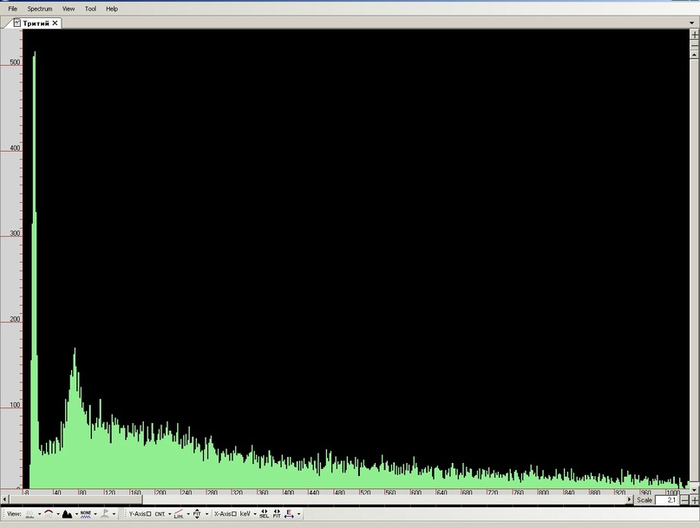Open the Spectrum menu
Screen dimensions: 700x528
click(x=39, y=8)
